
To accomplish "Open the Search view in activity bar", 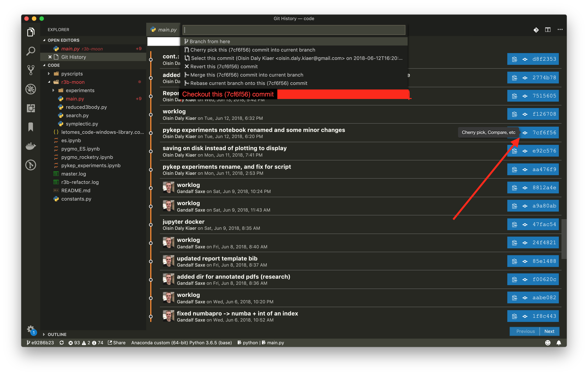I will [30, 51].
